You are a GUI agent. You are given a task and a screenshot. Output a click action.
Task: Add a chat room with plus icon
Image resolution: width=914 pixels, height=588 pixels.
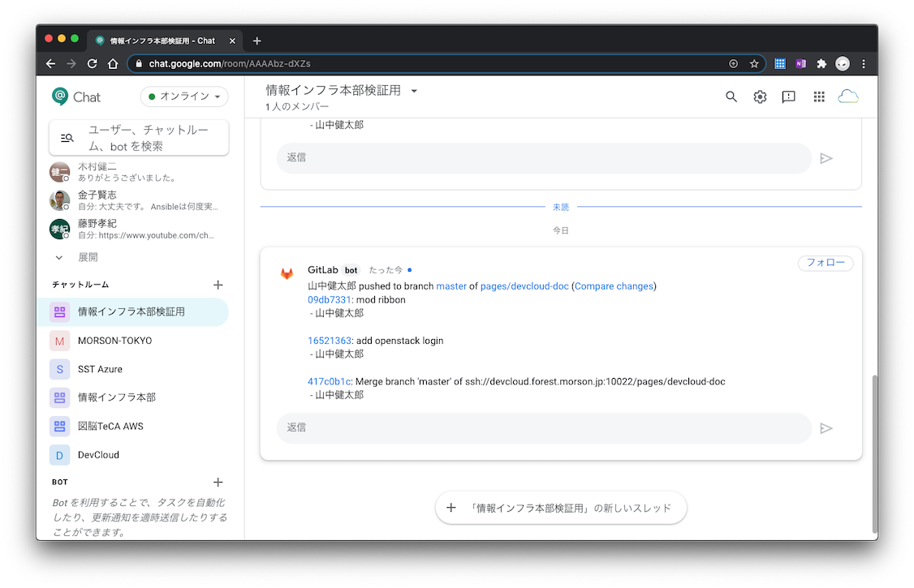(218, 285)
